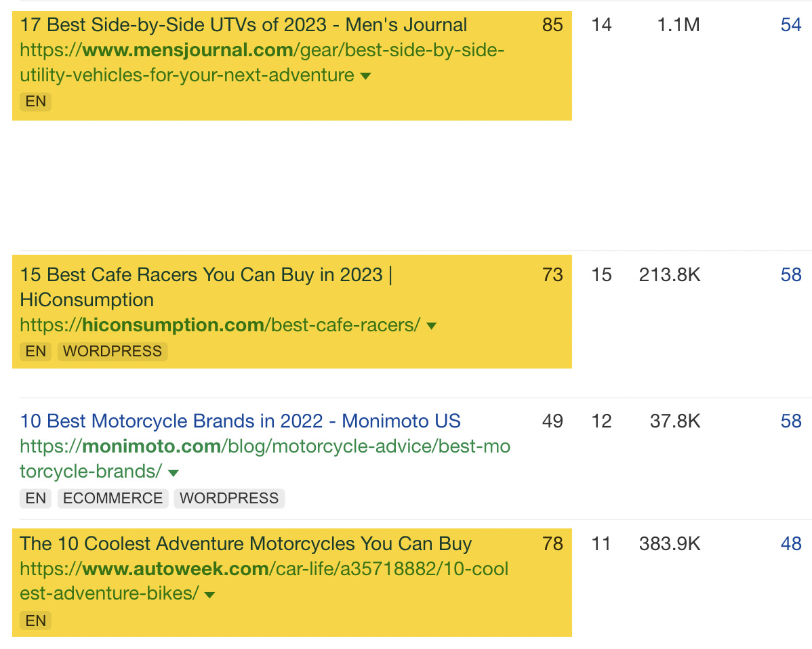Open the 58 keywords link on the HiConsumption row
This screenshot has height=649, width=812.
791,274
